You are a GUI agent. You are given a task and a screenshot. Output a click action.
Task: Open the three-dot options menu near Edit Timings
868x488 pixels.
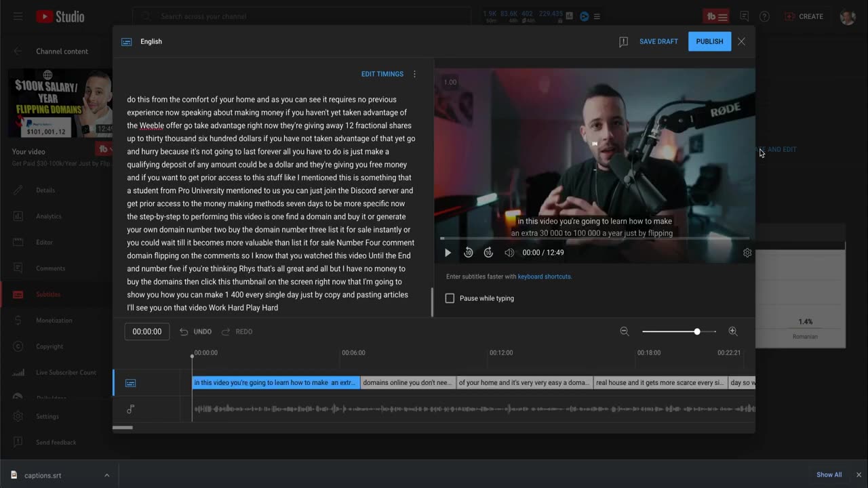[x=415, y=74]
